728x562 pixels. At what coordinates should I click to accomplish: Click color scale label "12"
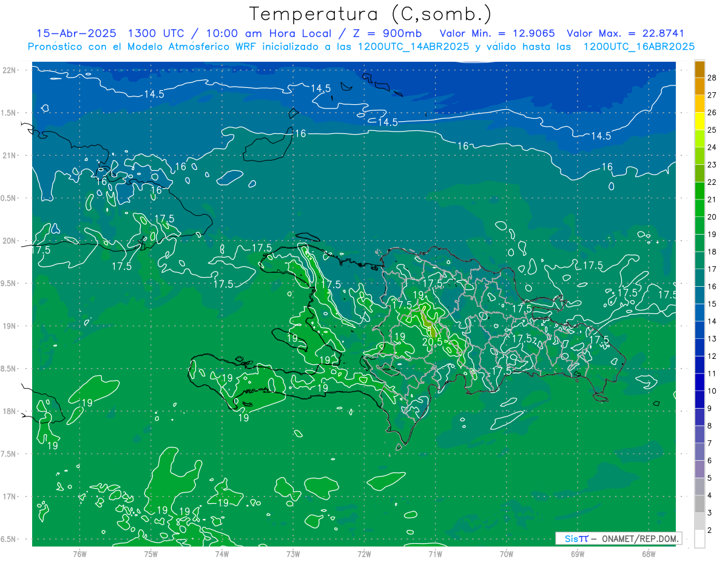pos(712,356)
